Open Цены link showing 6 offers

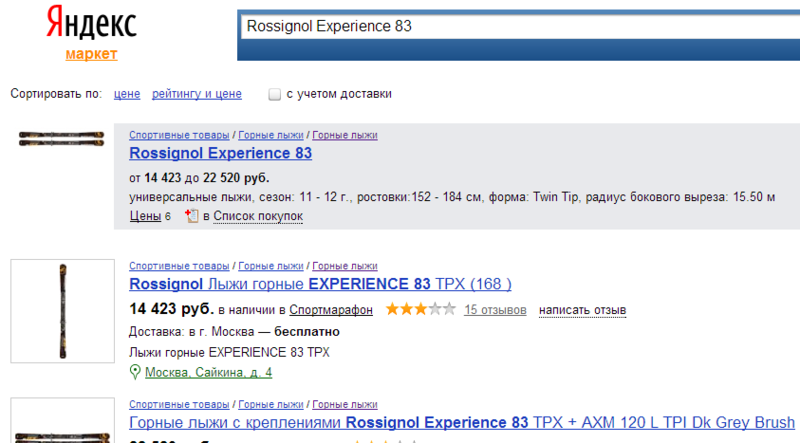pyautogui.click(x=145, y=216)
